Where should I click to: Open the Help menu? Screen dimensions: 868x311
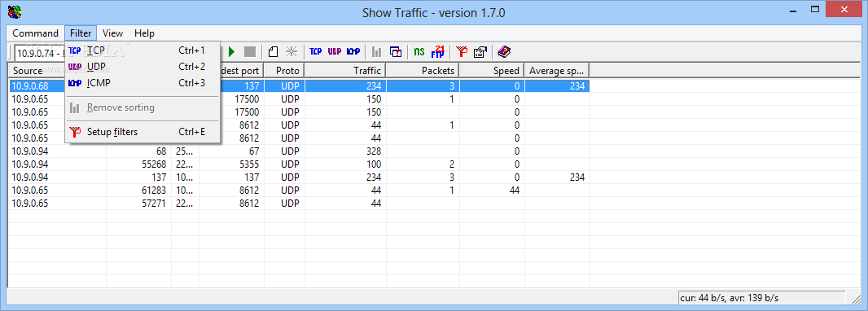click(144, 33)
